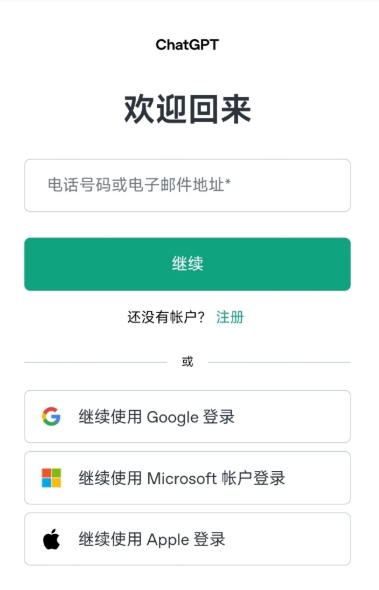Click the ChatGPT wordmark at top
This screenshot has width=379, height=590.
point(187,45)
